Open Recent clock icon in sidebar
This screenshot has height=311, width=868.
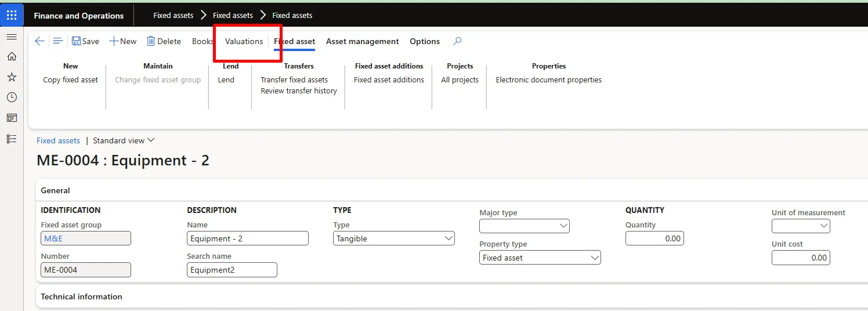tap(12, 97)
